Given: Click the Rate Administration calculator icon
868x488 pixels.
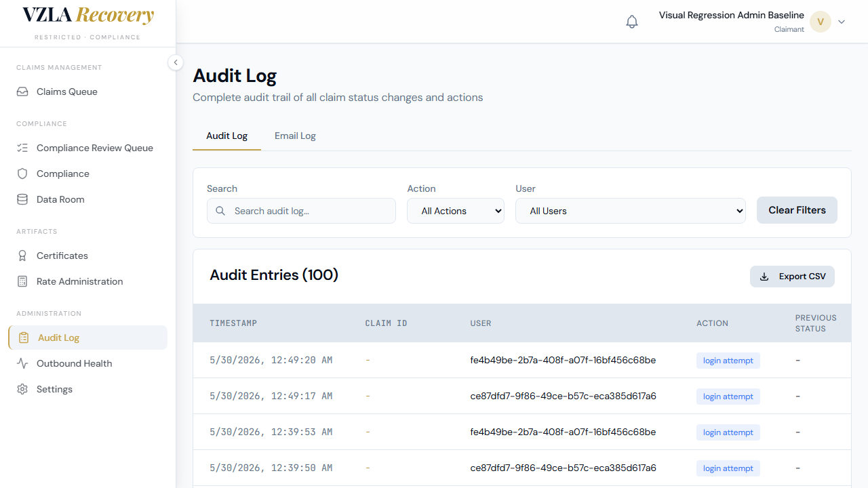Looking at the screenshot, I should pos(22,281).
